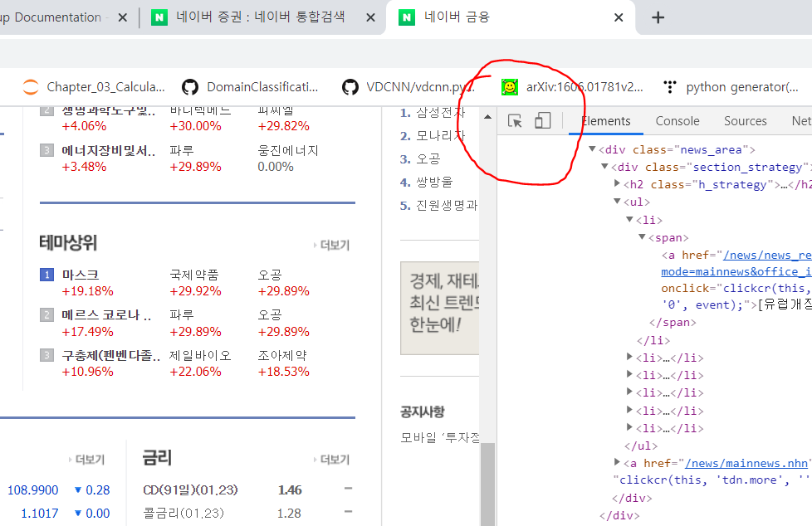
Task: Collapse the div section_strategy node
Action: click(604, 167)
